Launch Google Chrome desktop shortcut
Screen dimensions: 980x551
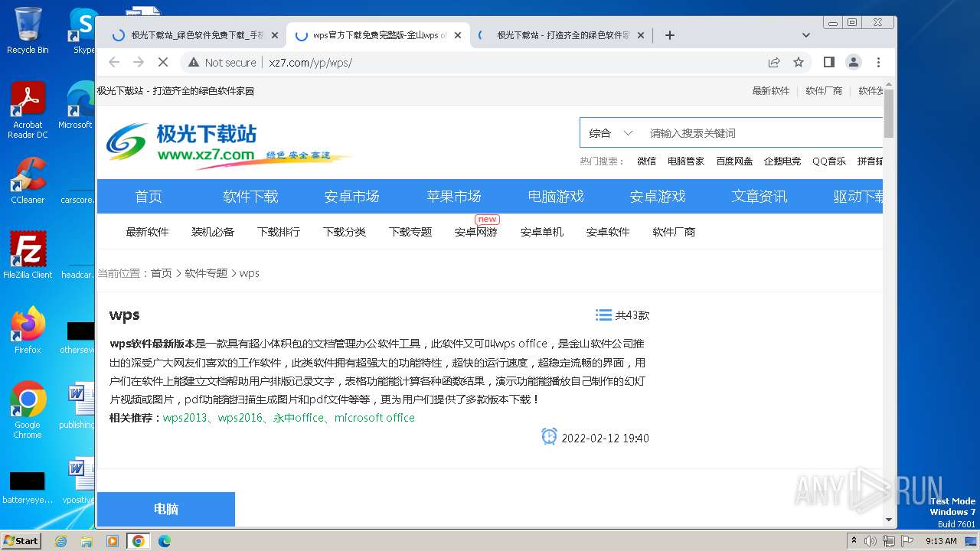click(x=28, y=409)
